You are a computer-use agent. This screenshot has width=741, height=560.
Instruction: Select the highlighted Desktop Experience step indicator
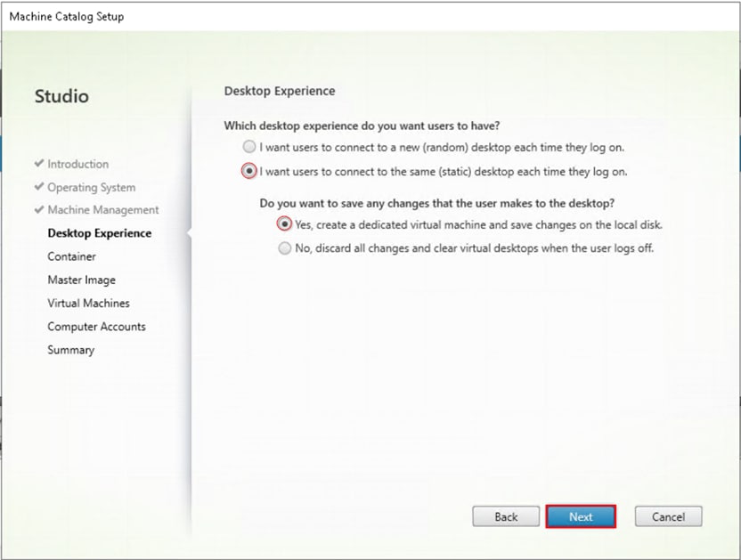[99, 233]
